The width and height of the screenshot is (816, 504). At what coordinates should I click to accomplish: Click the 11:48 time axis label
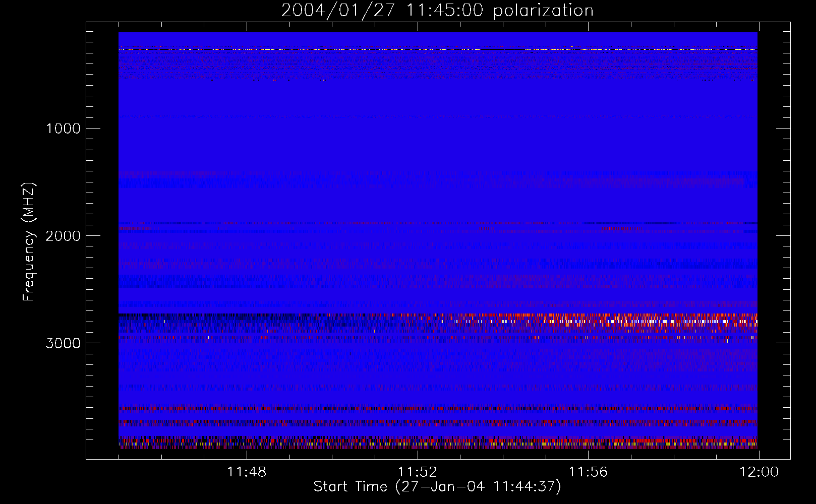247,472
